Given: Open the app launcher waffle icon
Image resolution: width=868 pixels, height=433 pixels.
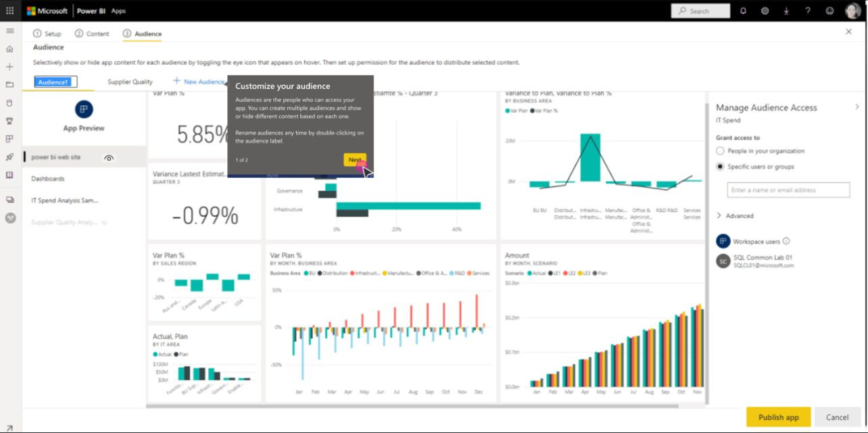Looking at the screenshot, I should click(9, 11).
